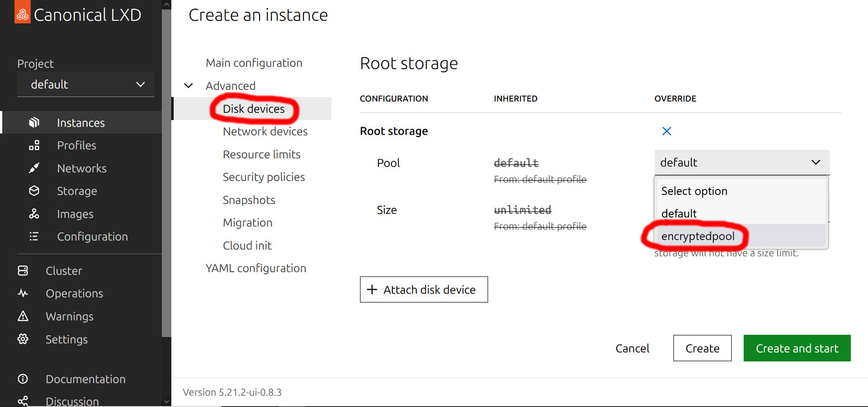Open the Operations page
The image size is (868, 407).
75,293
